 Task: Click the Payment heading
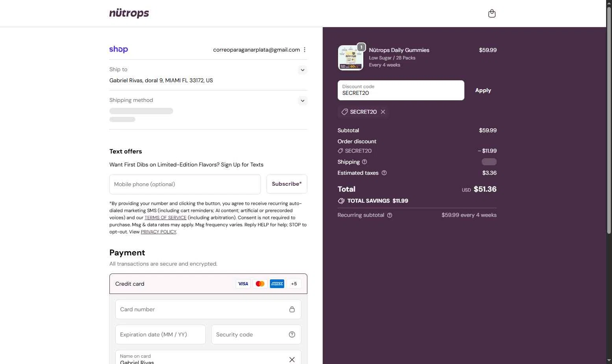[127, 253]
